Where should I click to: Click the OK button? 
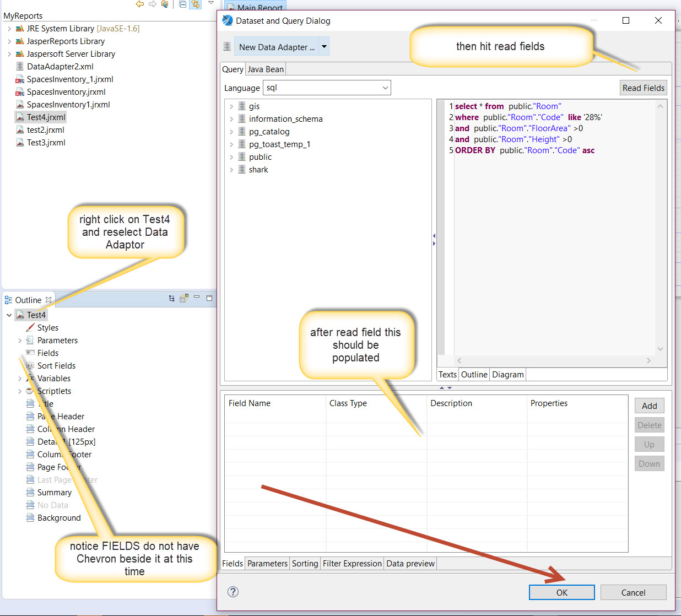(561, 592)
